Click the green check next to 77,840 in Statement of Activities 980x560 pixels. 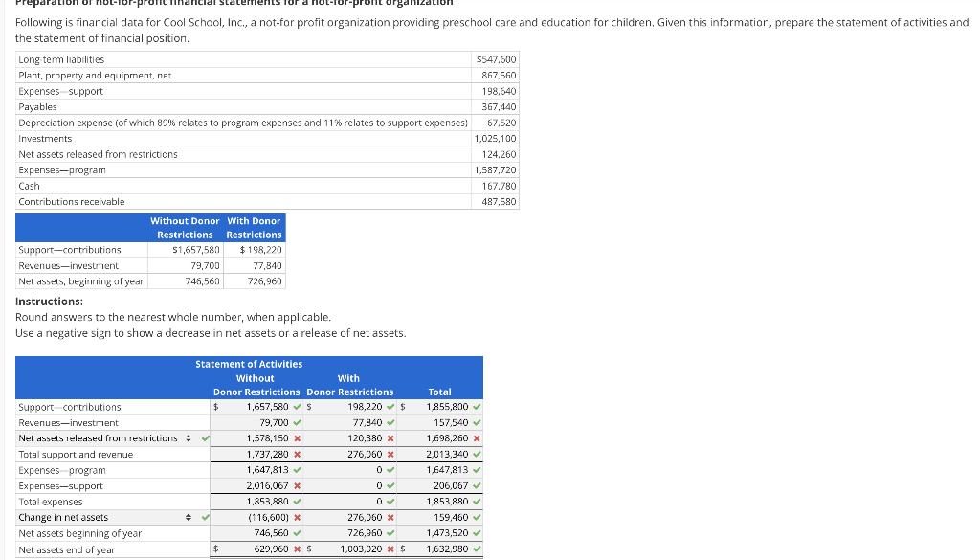(390, 423)
